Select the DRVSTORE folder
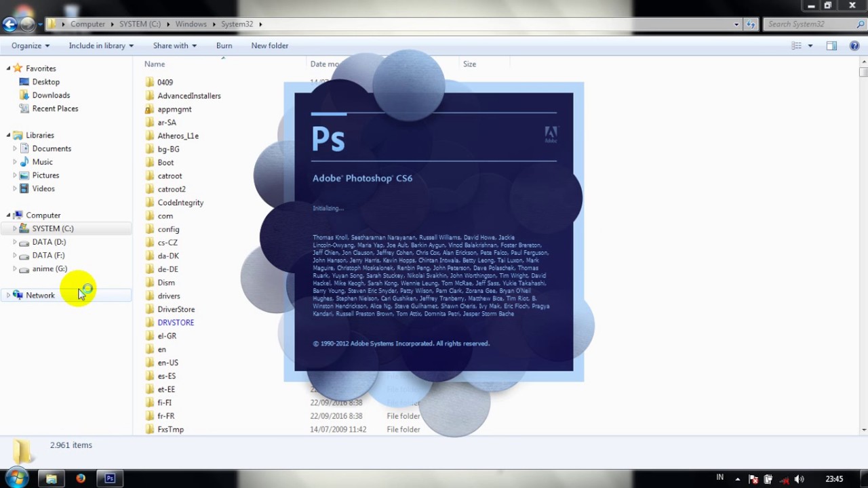 [x=176, y=323]
